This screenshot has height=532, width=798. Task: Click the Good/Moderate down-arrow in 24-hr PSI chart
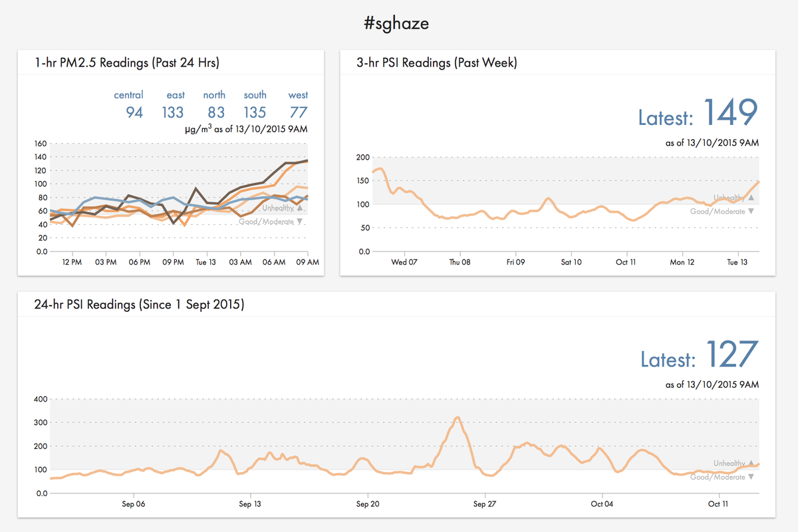pyautogui.click(x=751, y=477)
